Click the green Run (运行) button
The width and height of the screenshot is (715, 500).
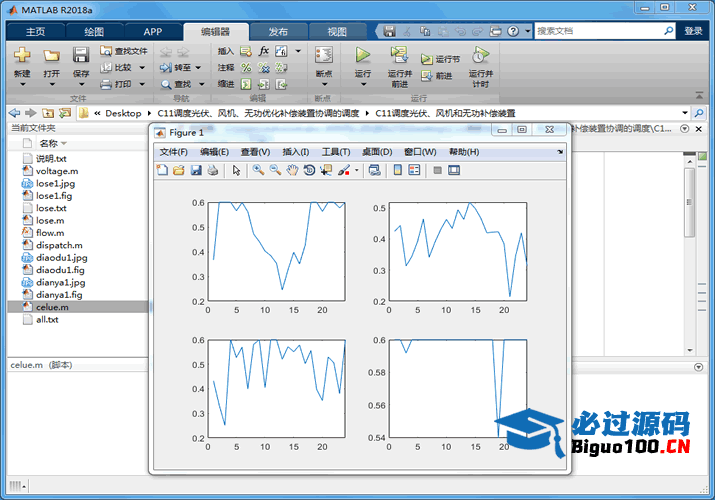(363, 56)
